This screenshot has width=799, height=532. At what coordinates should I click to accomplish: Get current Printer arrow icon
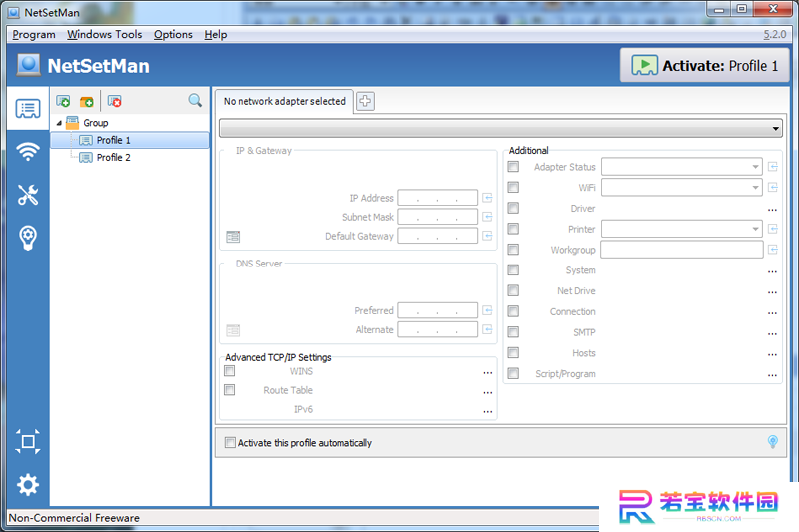pos(772,229)
